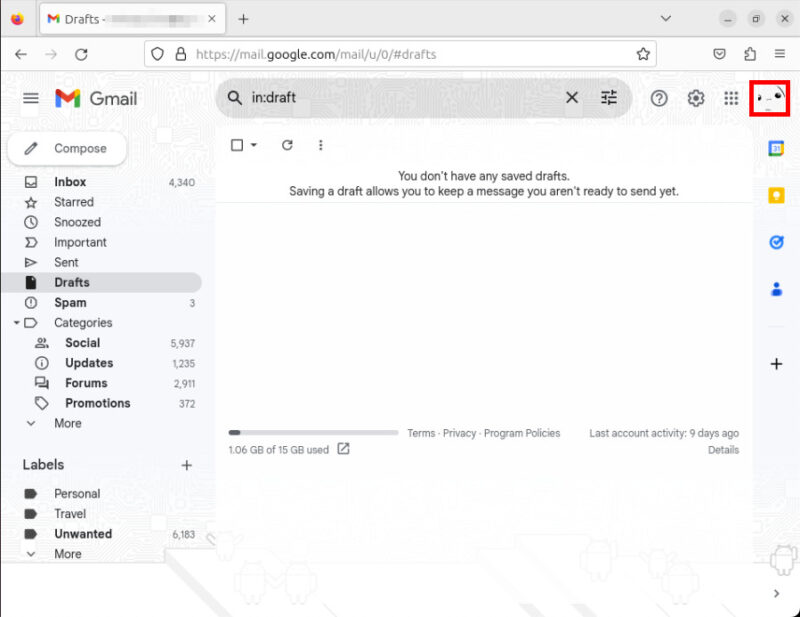Switch to the Drafts label in sidebar
Viewport: 800px width, 617px height.
[x=73, y=282]
